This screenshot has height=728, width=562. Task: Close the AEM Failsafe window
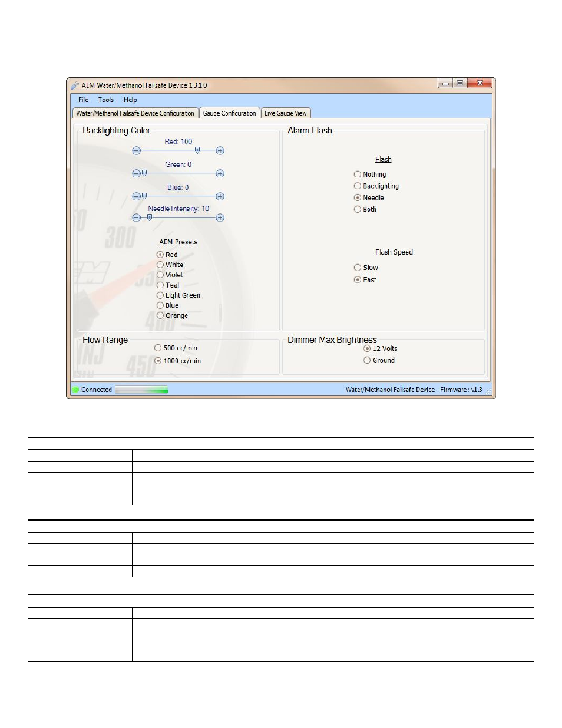click(480, 83)
